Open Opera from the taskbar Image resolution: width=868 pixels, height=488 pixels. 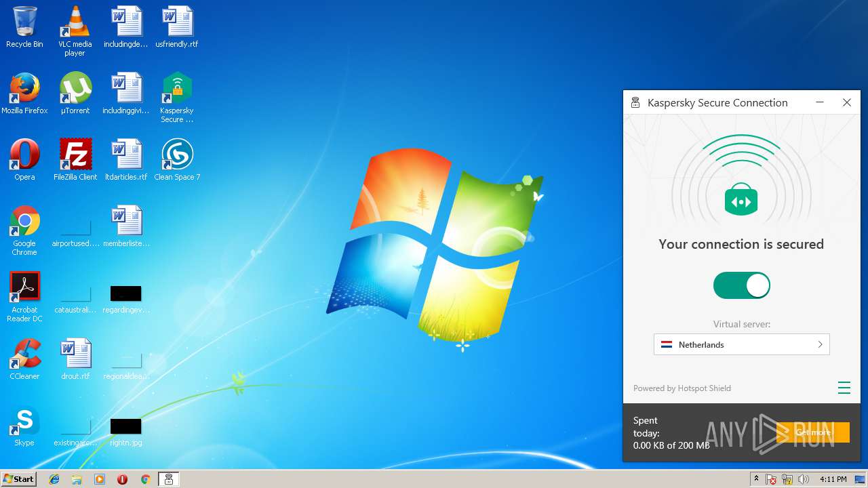pyautogui.click(x=122, y=479)
